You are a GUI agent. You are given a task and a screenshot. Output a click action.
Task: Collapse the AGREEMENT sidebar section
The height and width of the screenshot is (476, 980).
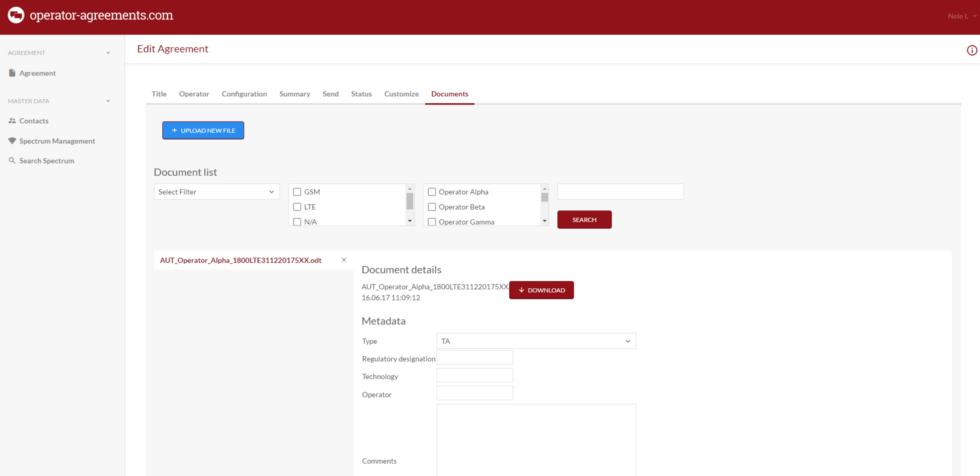(108, 53)
